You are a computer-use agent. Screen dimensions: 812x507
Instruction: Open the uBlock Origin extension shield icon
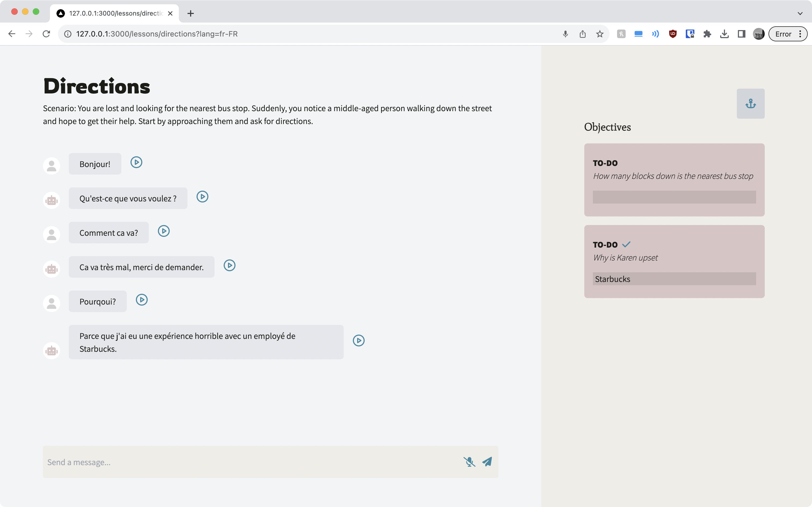click(673, 34)
